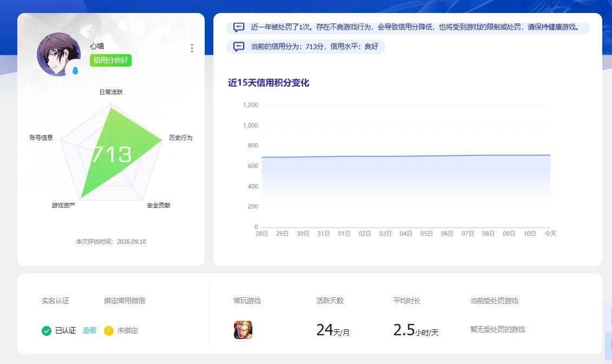Image resolution: width=612 pixels, height=364 pixels.
Task: Click the 近15天信用积分变化 chart title
Action: 269,83
